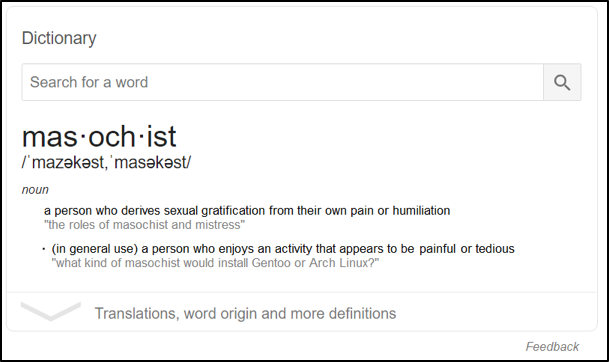The width and height of the screenshot is (609, 362).
Task: Click "Arch Linux?" in the example sentence
Action: click(x=344, y=263)
